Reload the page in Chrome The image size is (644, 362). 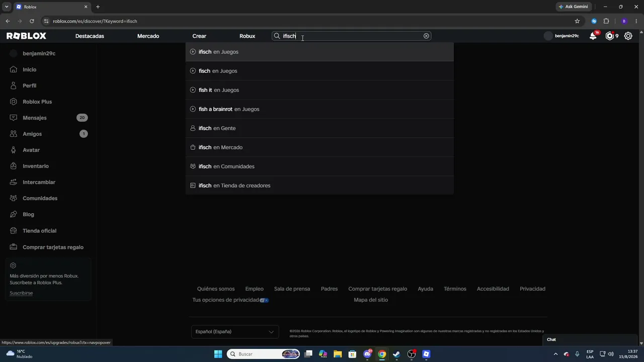[32, 21]
